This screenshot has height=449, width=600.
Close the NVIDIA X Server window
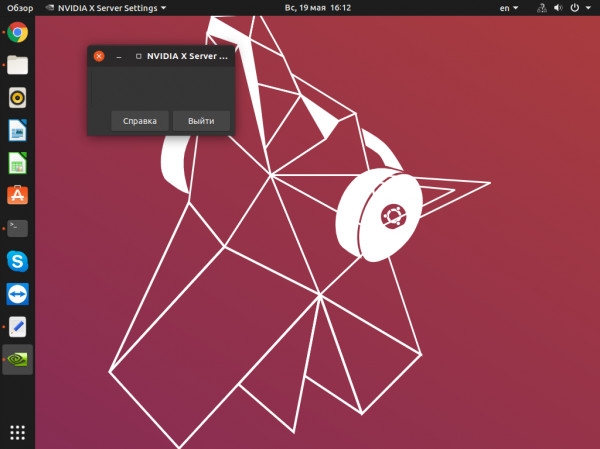coord(99,56)
